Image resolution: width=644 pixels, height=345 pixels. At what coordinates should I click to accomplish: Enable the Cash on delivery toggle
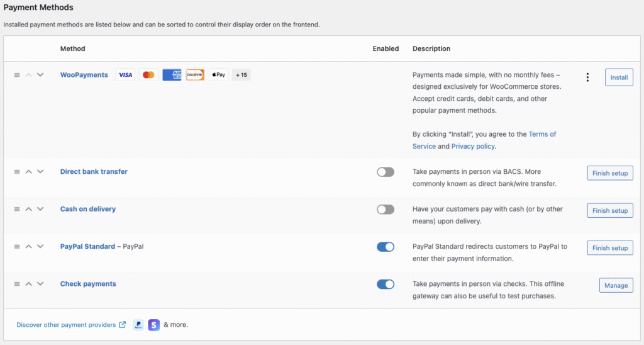[386, 209]
